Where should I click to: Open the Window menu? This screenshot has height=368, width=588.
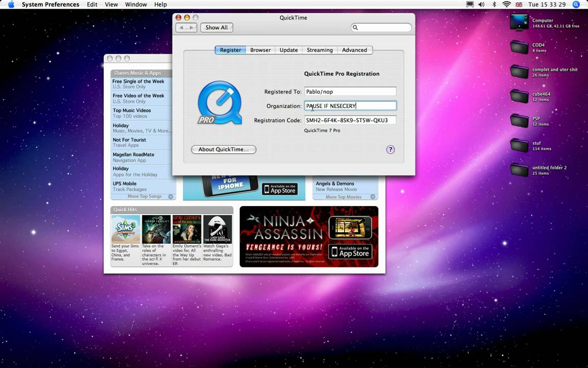pos(136,5)
